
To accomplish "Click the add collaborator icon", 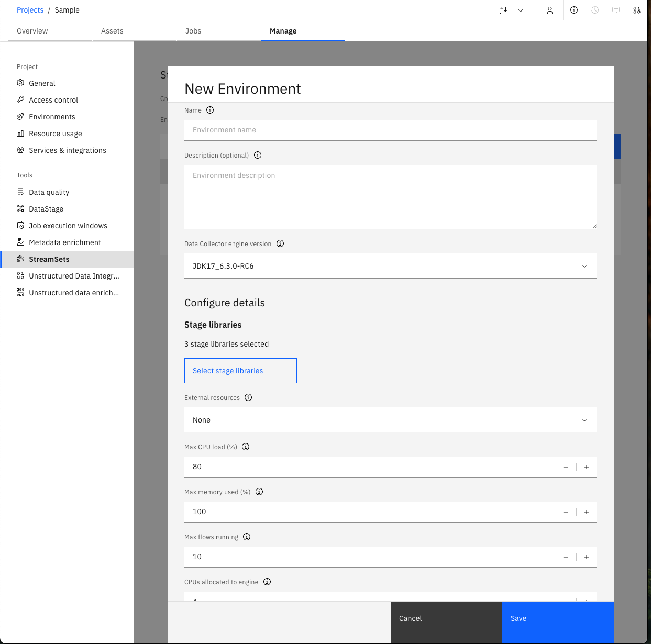I will [551, 10].
